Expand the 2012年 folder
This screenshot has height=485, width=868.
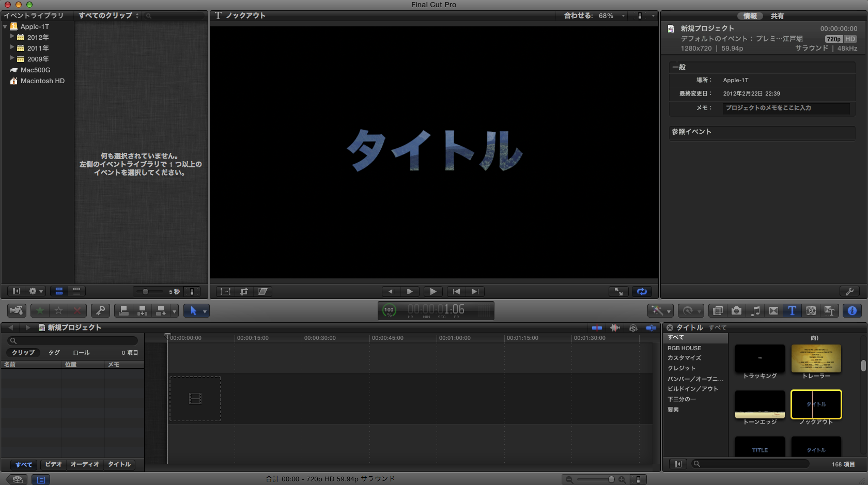click(x=12, y=37)
